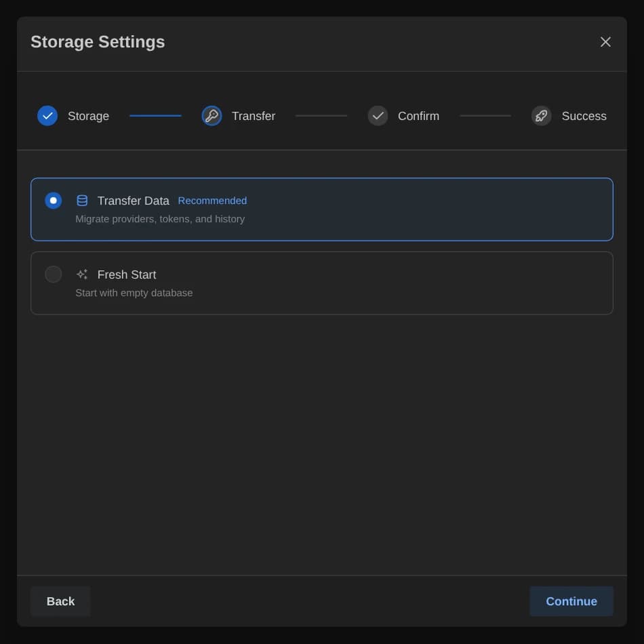The image size is (644, 644).
Task: Click the database icon beside Transfer Data
Action: (82, 201)
